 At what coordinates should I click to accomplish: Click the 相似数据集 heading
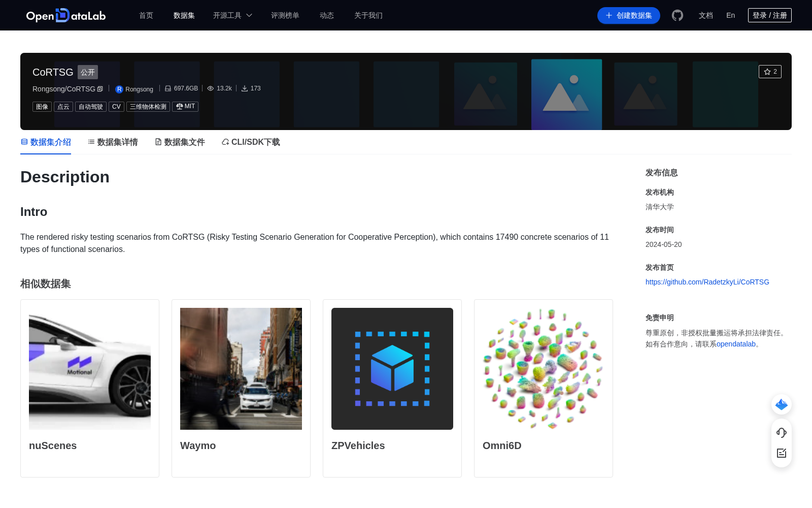tap(46, 284)
